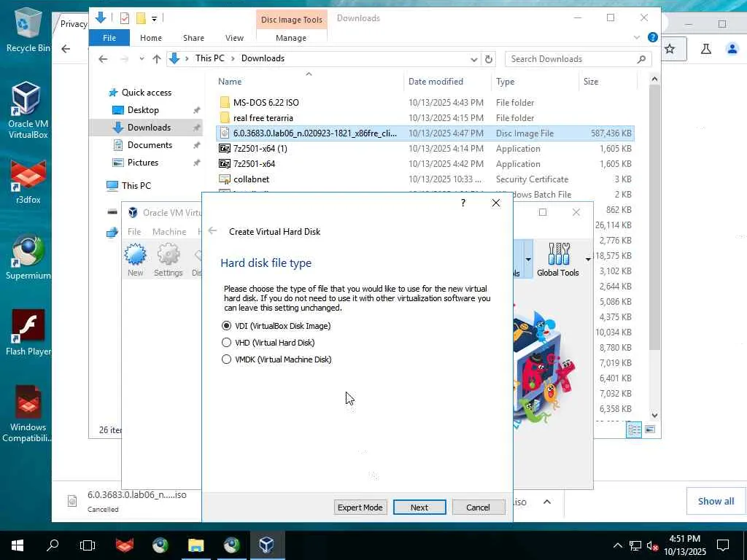
Task: Select VDI (VirtualBox Disk Image) radio button
Action: [x=226, y=326]
